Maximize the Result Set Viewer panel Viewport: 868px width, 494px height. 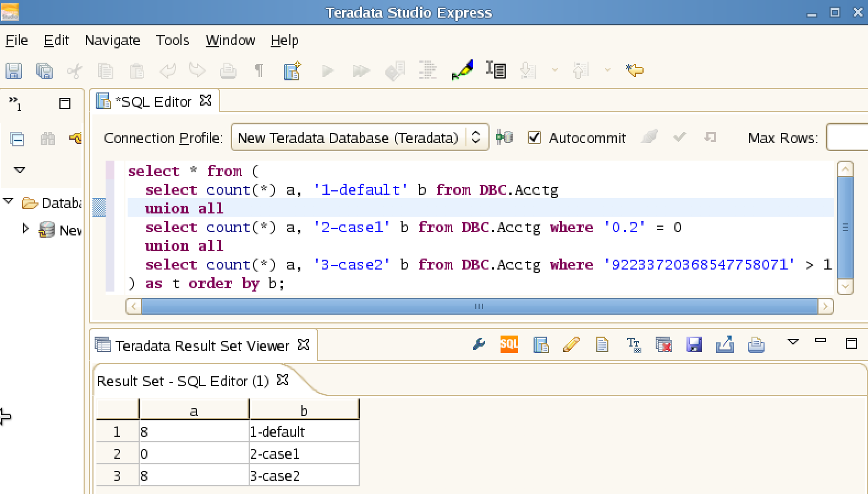click(x=851, y=343)
